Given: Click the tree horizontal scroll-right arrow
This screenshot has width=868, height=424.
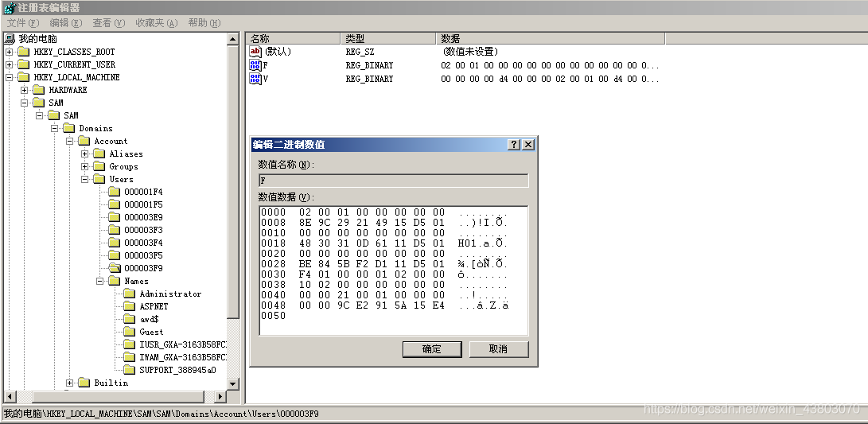Looking at the screenshot, I should click(220, 396).
